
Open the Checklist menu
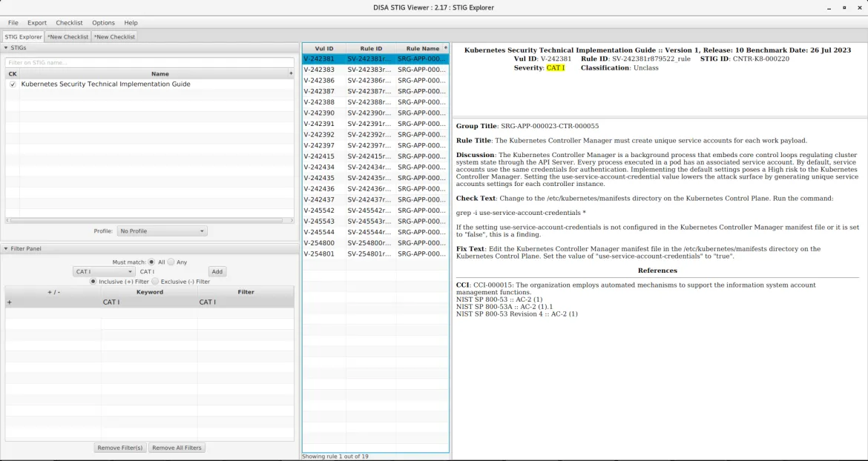(x=69, y=22)
